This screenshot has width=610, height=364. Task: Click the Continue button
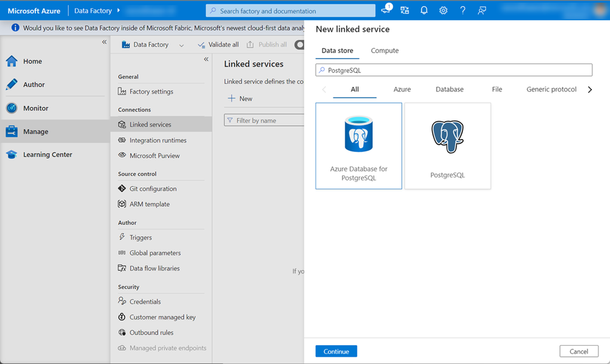click(x=336, y=351)
